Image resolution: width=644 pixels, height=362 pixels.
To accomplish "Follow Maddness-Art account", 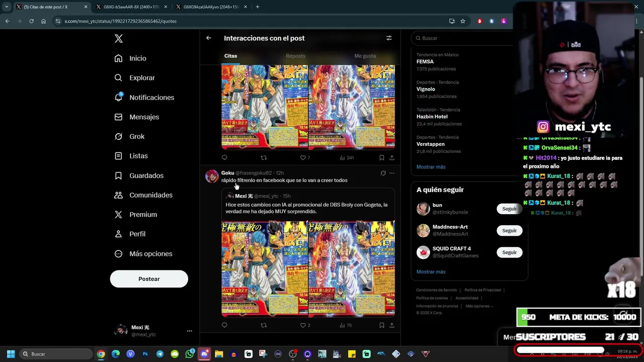I will [x=509, y=230].
